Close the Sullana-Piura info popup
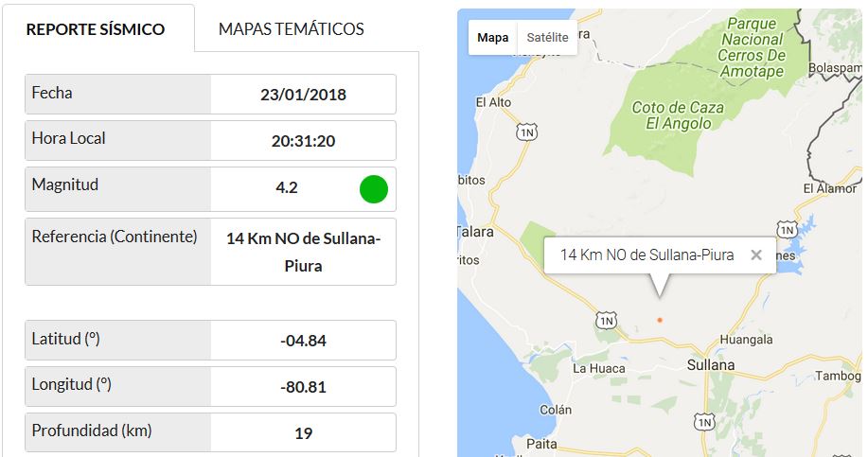The width and height of the screenshot is (868, 457). [x=756, y=255]
